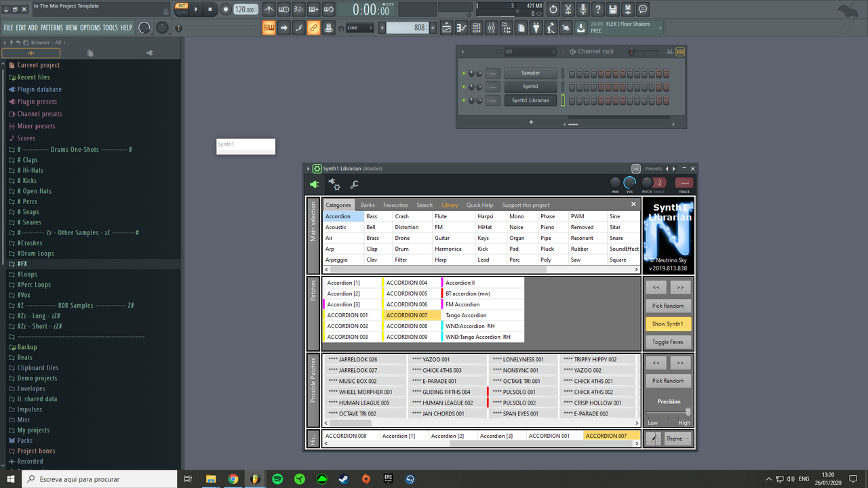Screen dimensions: 868x488
Task: Open the Channel rack view icon
Action: click(477, 28)
